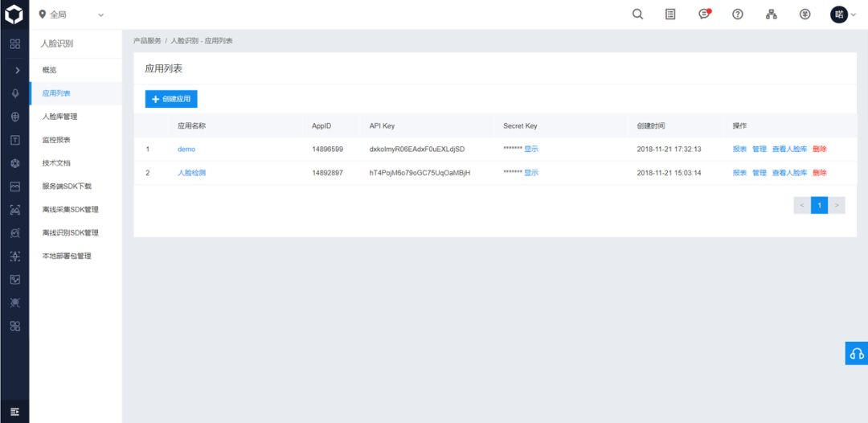Expand the account menu arrow beside avatar
This screenshot has width=868, height=423.
(853, 15)
